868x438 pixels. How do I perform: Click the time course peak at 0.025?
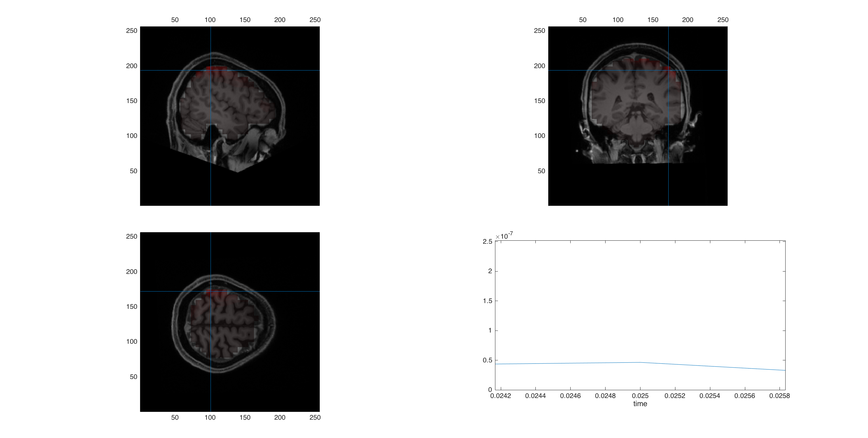click(640, 362)
